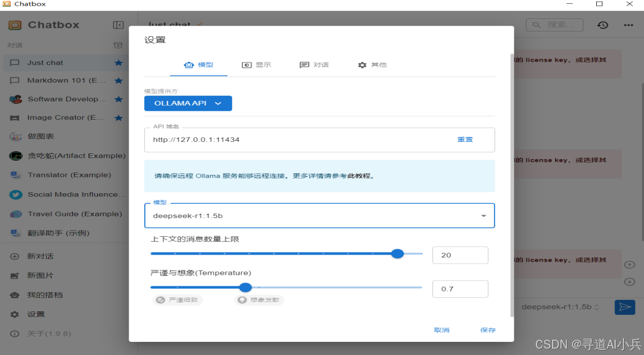Click the message limit value field 20
Viewport: 644px width, 355px height.
[x=460, y=255]
